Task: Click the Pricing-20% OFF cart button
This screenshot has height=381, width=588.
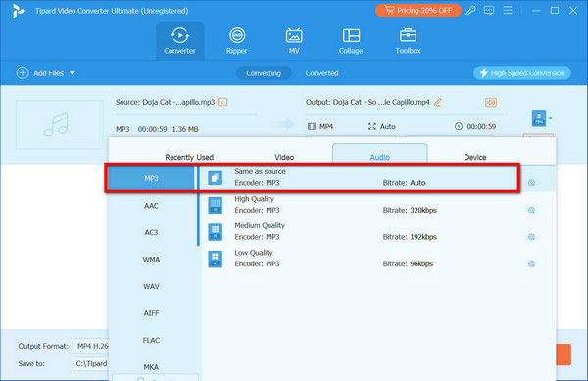Action: pyautogui.click(x=418, y=11)
